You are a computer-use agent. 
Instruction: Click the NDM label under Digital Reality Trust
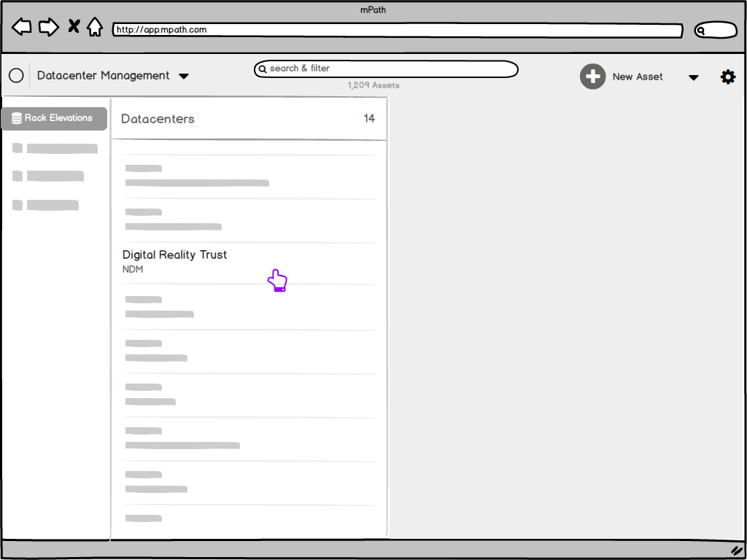tap(133, 269)
